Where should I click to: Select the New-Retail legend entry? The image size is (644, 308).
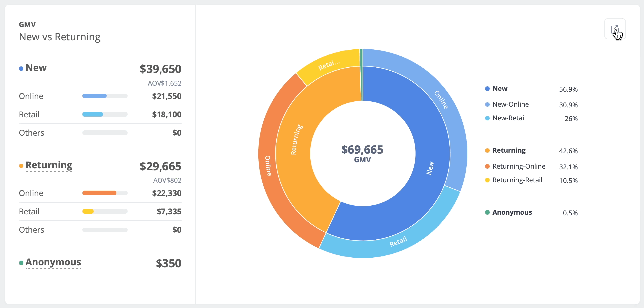(509, 118)
